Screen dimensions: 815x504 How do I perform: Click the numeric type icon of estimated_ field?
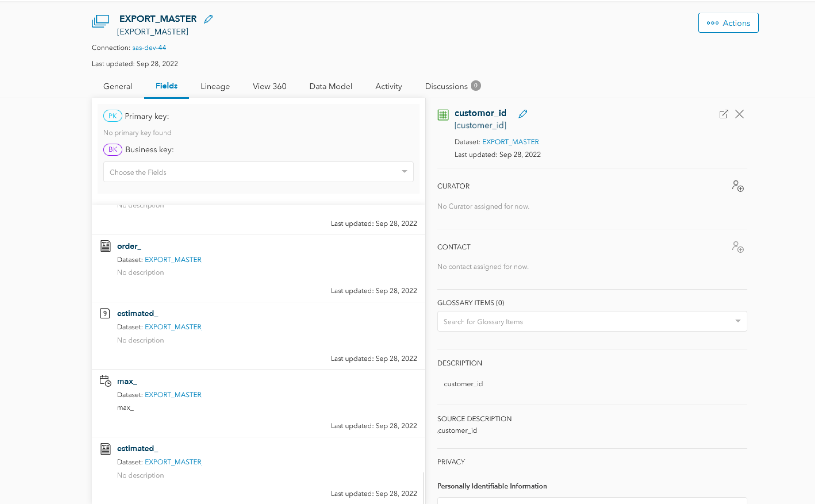(x=105, y=313)
